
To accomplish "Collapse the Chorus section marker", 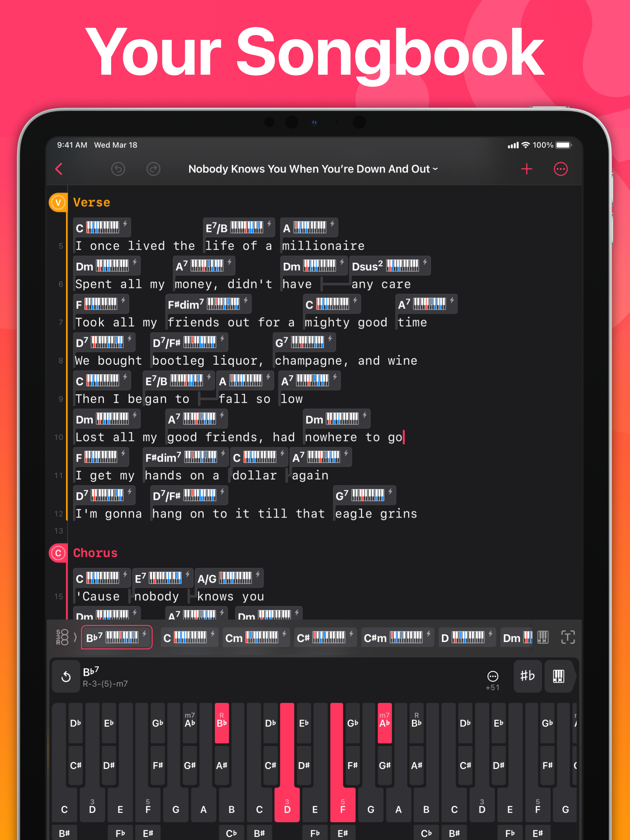I will tap(58, 553).
